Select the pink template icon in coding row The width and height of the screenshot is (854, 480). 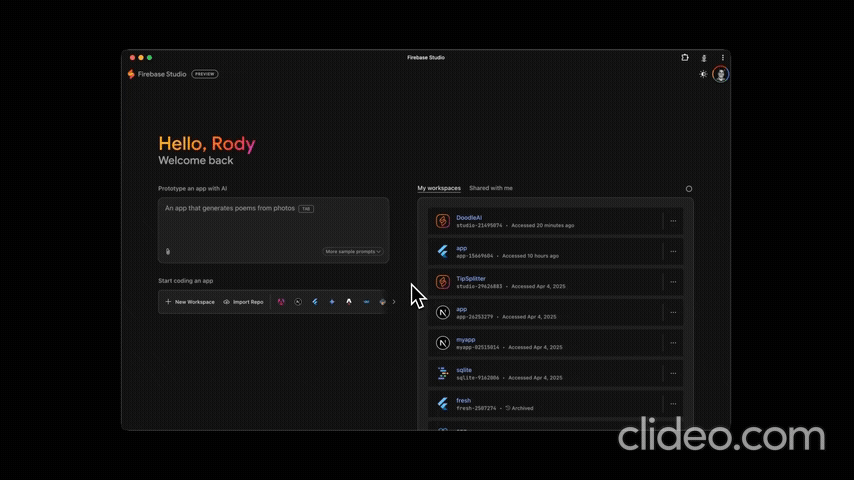pyautogui.click(x=281, y=302)
